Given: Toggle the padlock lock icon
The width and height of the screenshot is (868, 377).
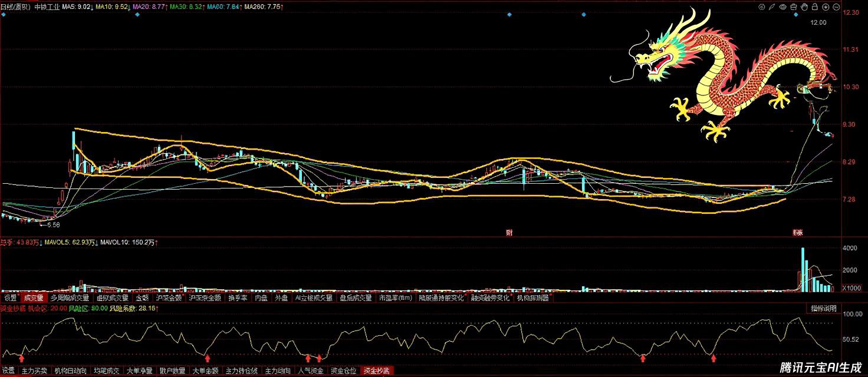Looking at the screenshot, I should [815, 7].
